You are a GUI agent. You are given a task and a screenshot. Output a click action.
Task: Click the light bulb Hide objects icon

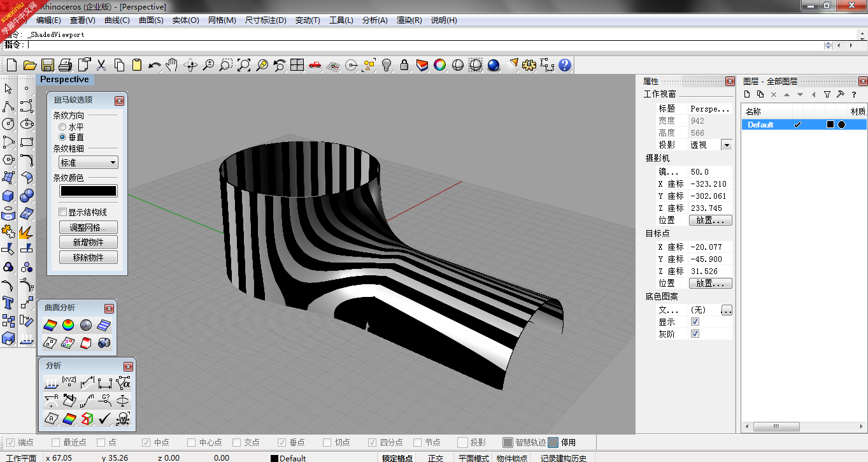click(x=386, y=65)
